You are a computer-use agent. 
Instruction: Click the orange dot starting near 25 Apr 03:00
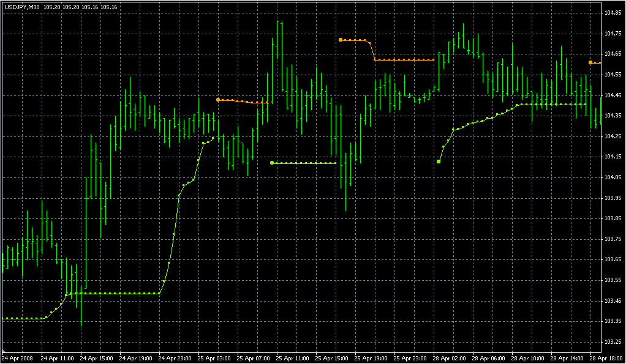coord(218,99)
